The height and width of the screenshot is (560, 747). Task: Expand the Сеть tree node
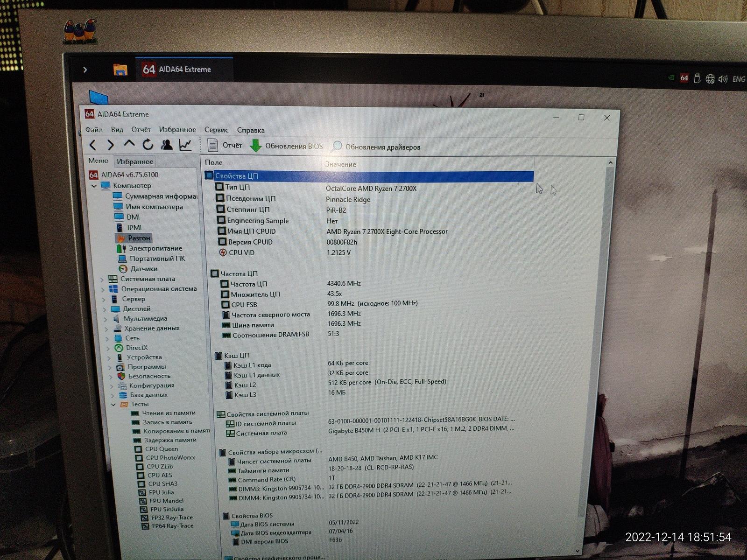[108, 338]
